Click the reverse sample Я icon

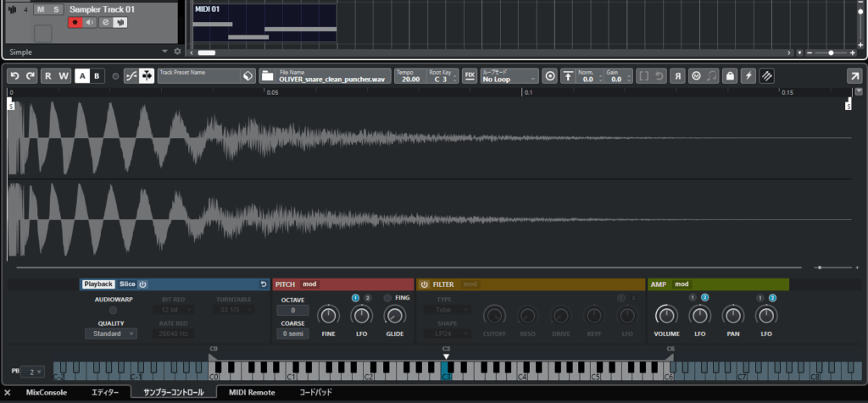point(677,75)
